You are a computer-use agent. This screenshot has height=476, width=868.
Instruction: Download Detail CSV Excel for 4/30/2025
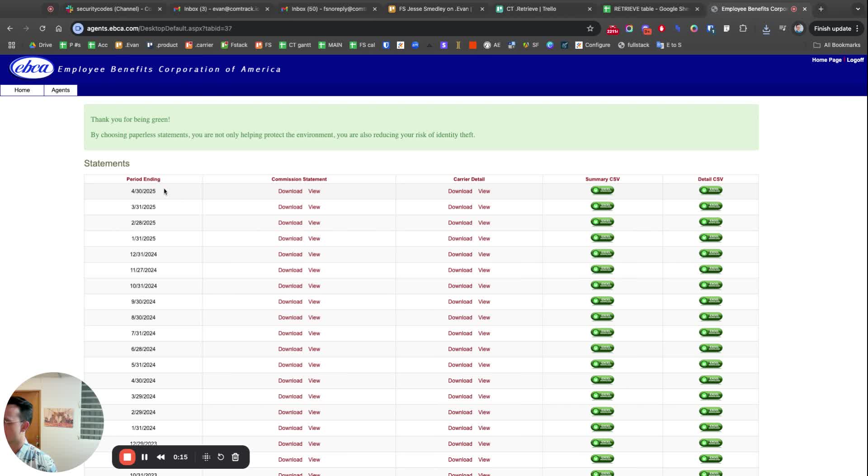coord(710,191)
